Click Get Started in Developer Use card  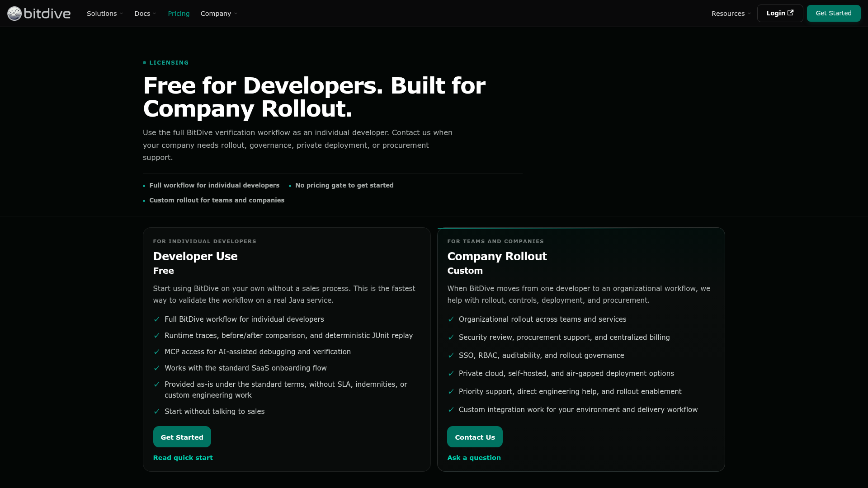pyautogui.click(x=182, y=437)
